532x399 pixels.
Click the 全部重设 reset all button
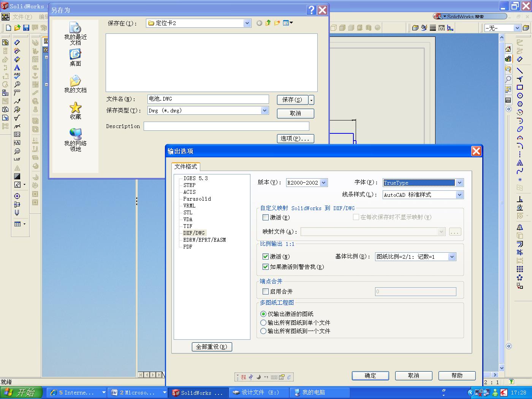[x=212, y=347]
